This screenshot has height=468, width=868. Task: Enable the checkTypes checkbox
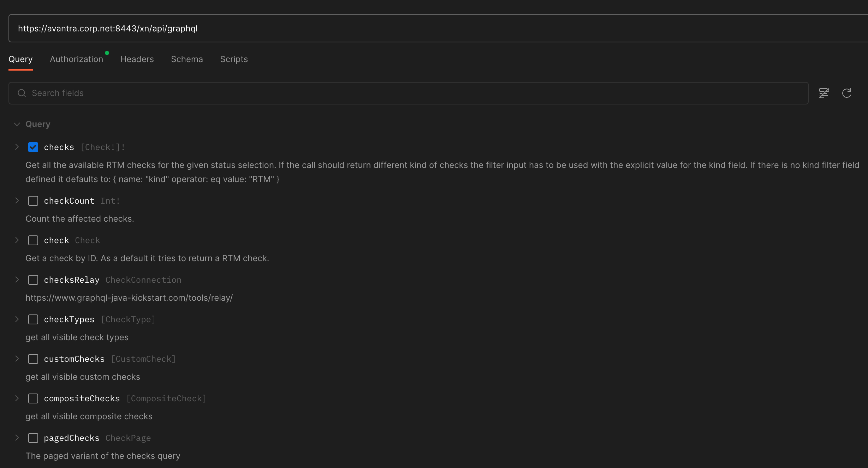tap(33, 319)
